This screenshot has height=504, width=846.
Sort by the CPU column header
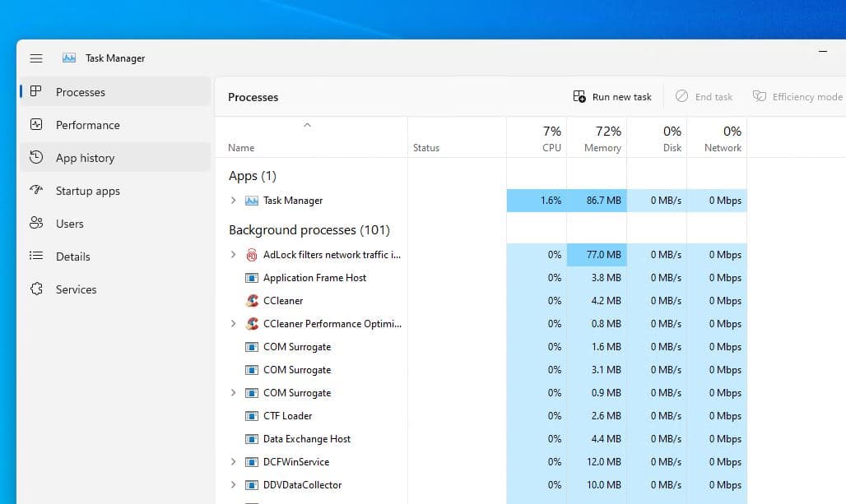click(x=537, y=137)
